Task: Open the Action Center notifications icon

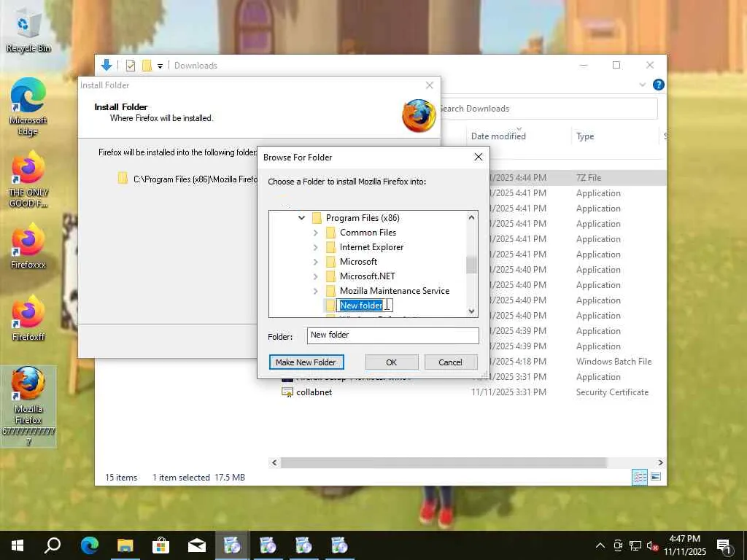Action: (724, 546)
